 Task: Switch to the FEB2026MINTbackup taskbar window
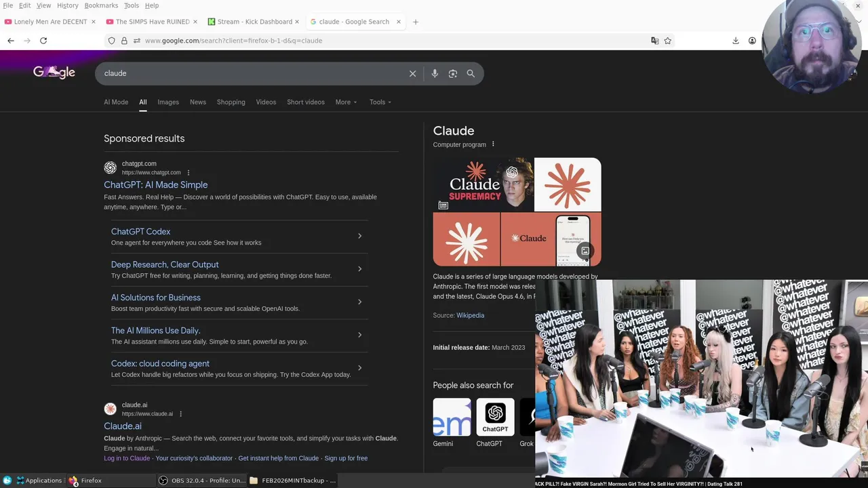click(x=292, y=481)
